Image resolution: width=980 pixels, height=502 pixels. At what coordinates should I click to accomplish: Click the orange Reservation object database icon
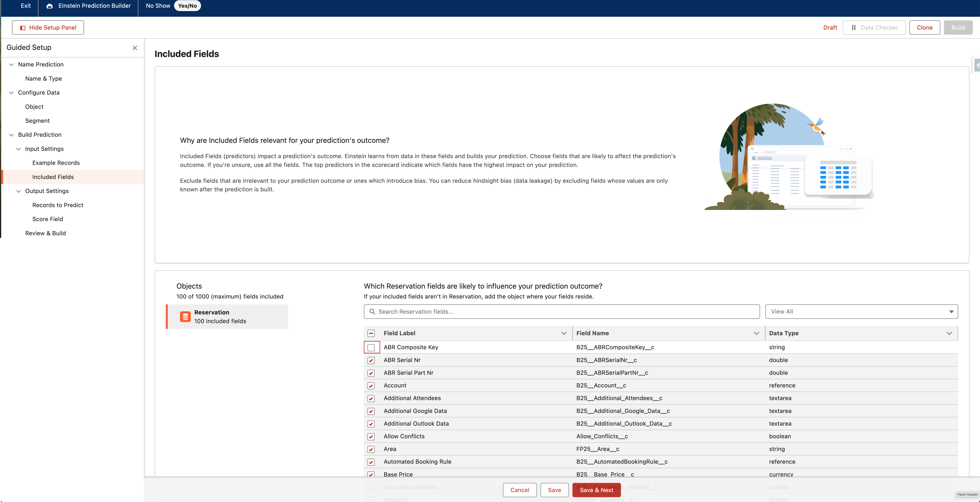click(x=185, y=316)
